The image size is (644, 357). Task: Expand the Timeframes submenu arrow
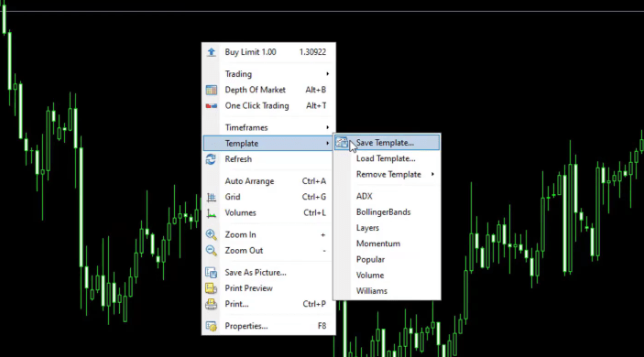tap(327, 127)
